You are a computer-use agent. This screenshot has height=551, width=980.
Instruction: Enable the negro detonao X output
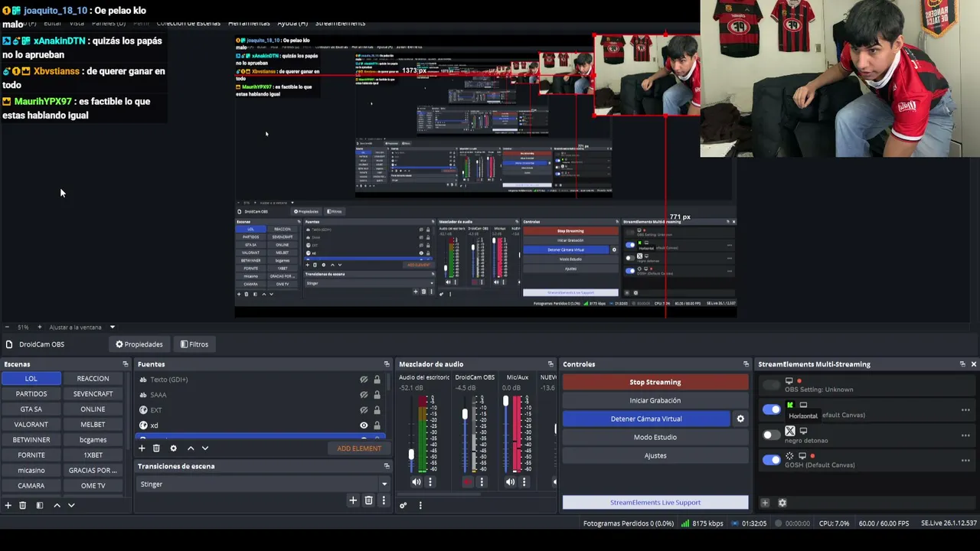point(771,435)
